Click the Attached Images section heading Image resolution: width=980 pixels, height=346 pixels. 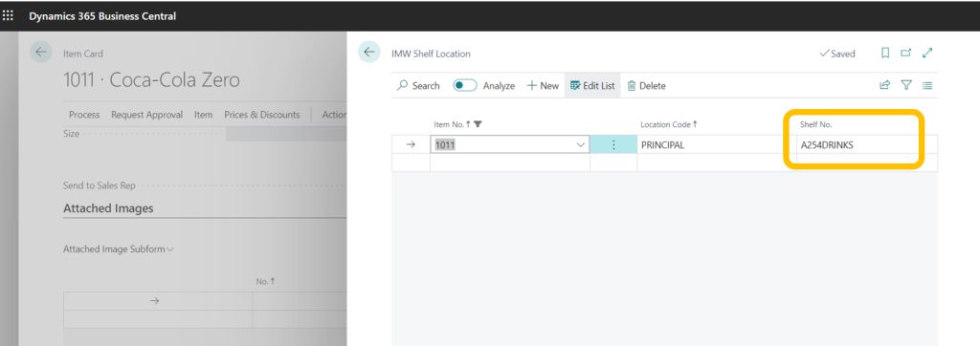coord(108,208)
